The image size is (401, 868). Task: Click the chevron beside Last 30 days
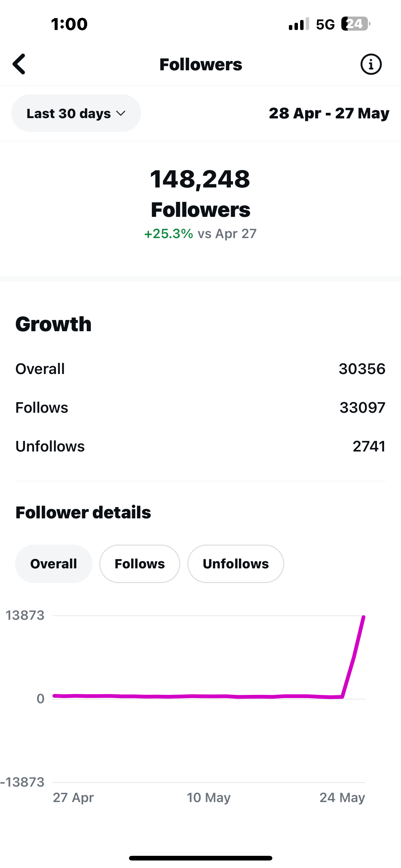point(121,113)
